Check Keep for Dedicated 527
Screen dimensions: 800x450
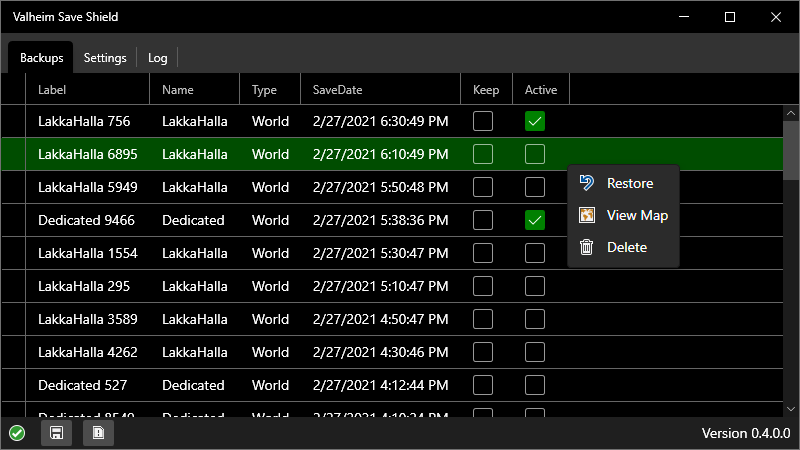(x=483, y=385)
